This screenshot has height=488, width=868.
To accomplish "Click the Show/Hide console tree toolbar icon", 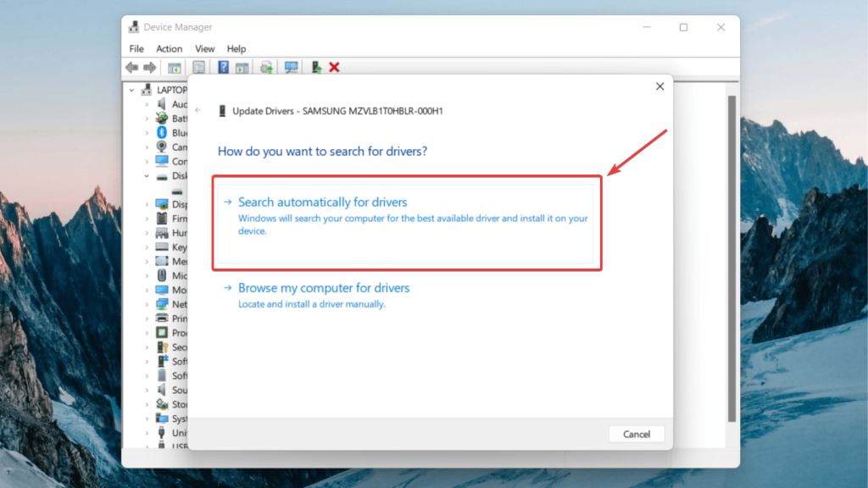I will point(175,67).
